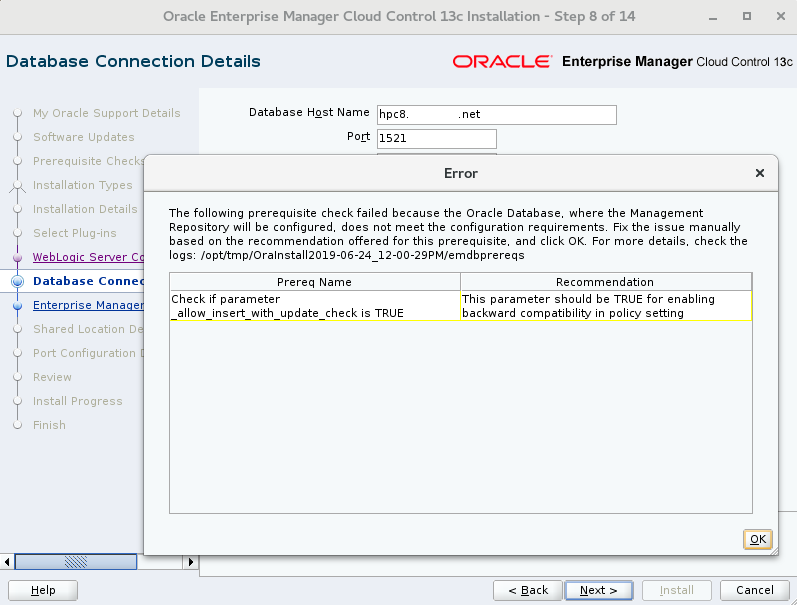
Task: Click the step bullet beside WebLogic Server
Action: pos(18,257)
